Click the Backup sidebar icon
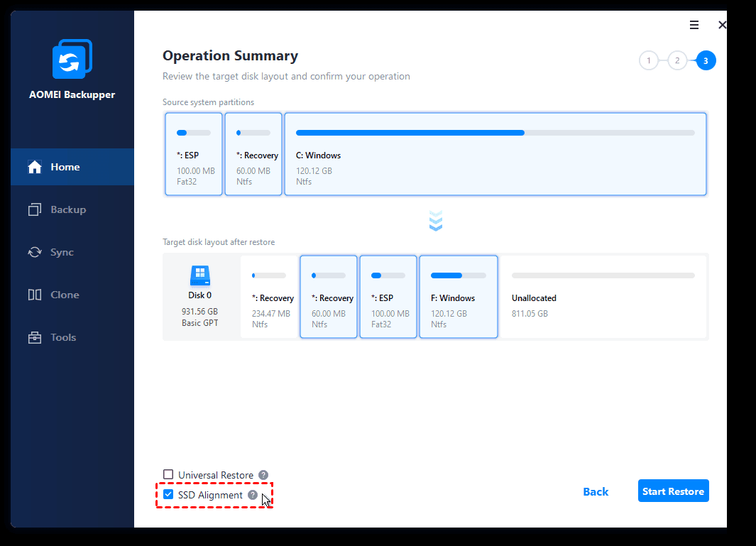756x546 pixels. coord(35,209)
